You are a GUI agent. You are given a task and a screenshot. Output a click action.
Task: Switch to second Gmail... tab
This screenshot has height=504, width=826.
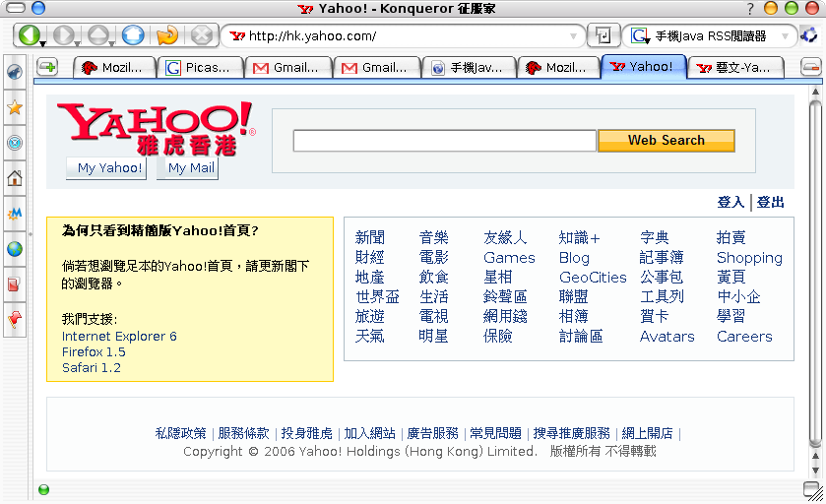[377, 67]
